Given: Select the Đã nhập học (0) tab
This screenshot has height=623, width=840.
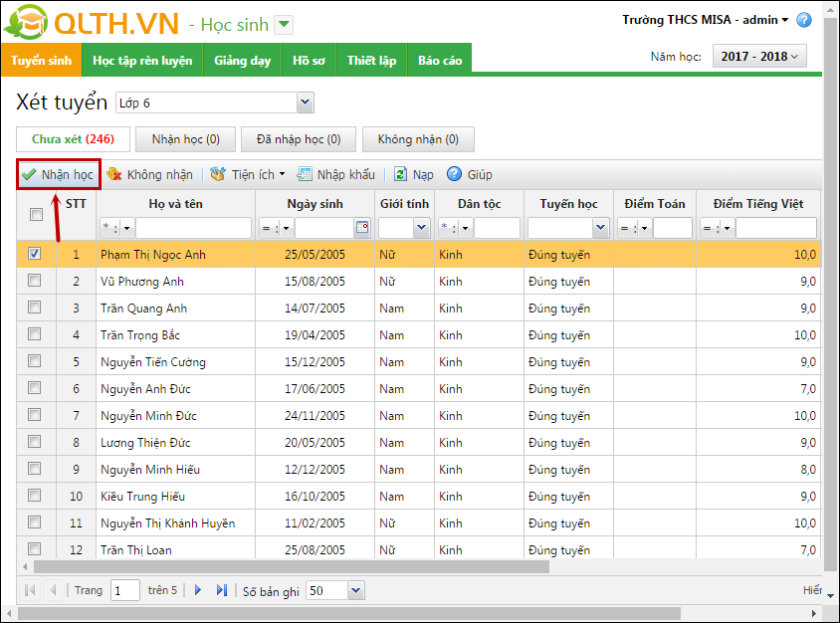Looking at the screenshot, I should point(299,139).
